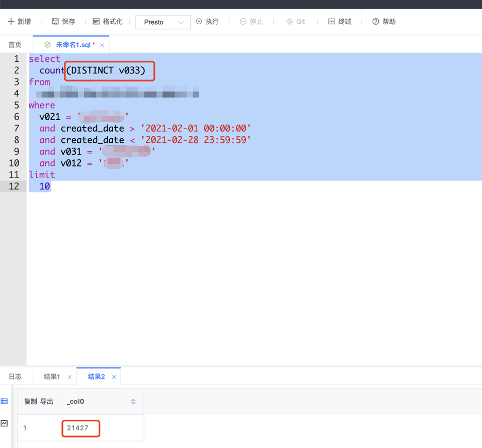Sort by the _col0 column arrows
Viewport: 482px width, 448px height.
(x=133, y=402)
